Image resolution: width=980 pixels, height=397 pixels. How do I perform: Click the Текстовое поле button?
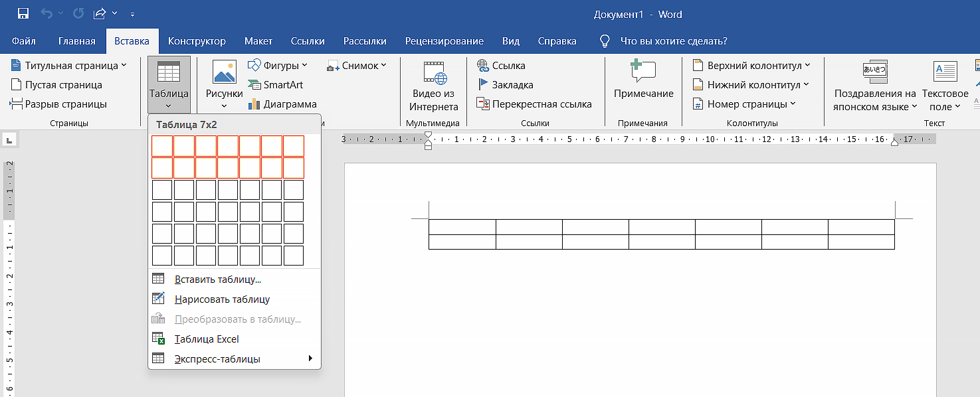click(945, 86)
